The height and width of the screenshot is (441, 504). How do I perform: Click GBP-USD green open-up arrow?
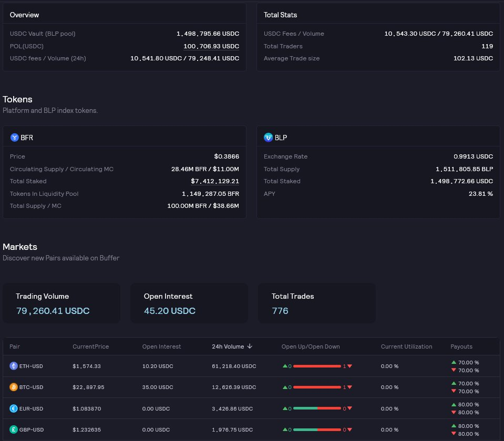coord(285,429)
